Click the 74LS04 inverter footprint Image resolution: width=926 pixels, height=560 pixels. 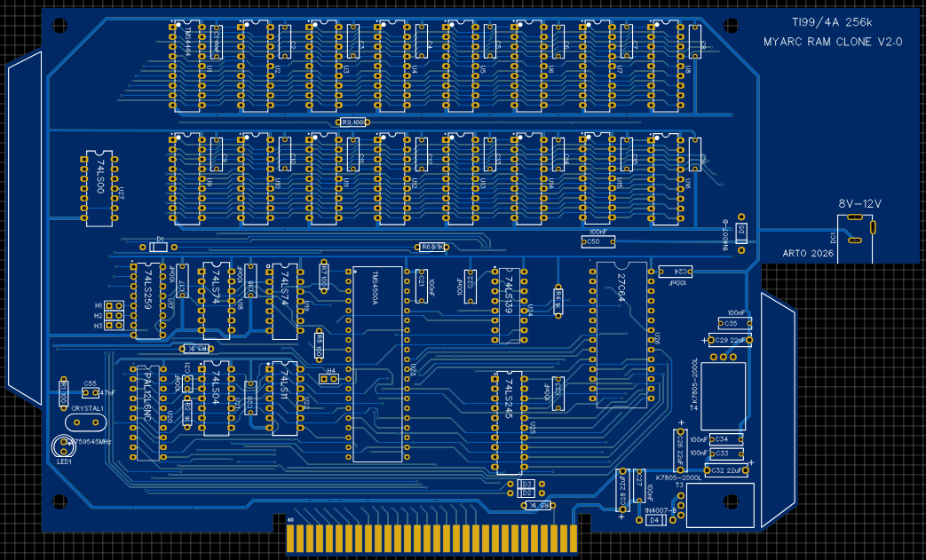pos(217,398)
